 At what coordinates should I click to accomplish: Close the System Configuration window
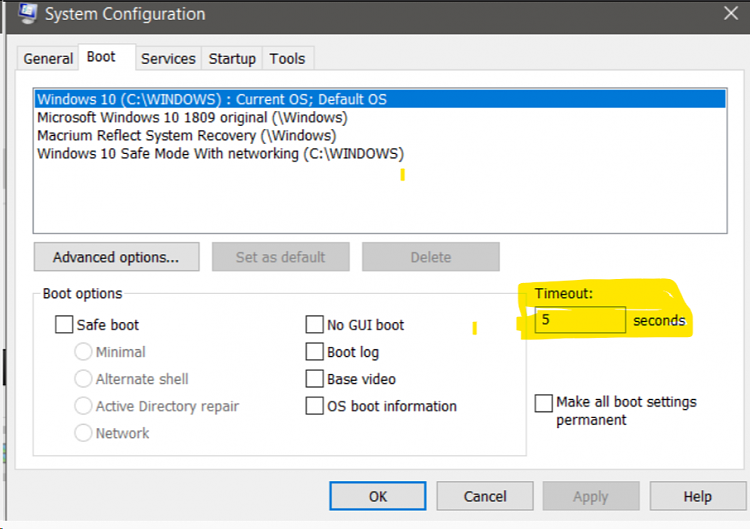731,13
